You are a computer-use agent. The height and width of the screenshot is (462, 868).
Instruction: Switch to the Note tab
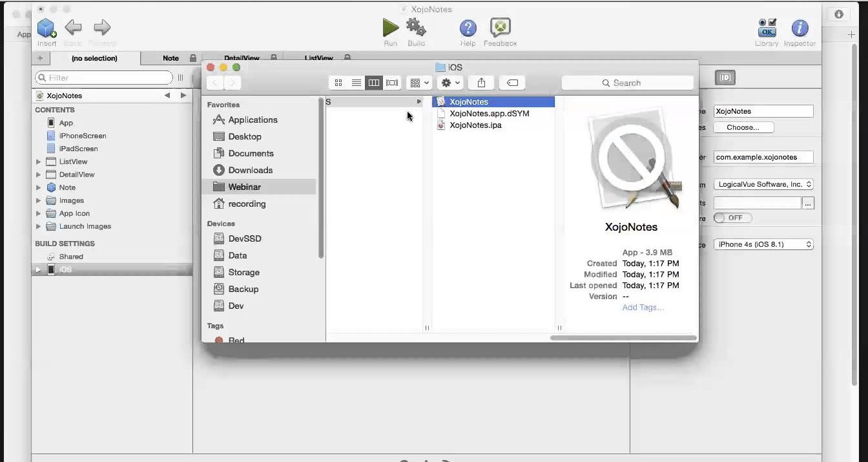coord(170,58)
